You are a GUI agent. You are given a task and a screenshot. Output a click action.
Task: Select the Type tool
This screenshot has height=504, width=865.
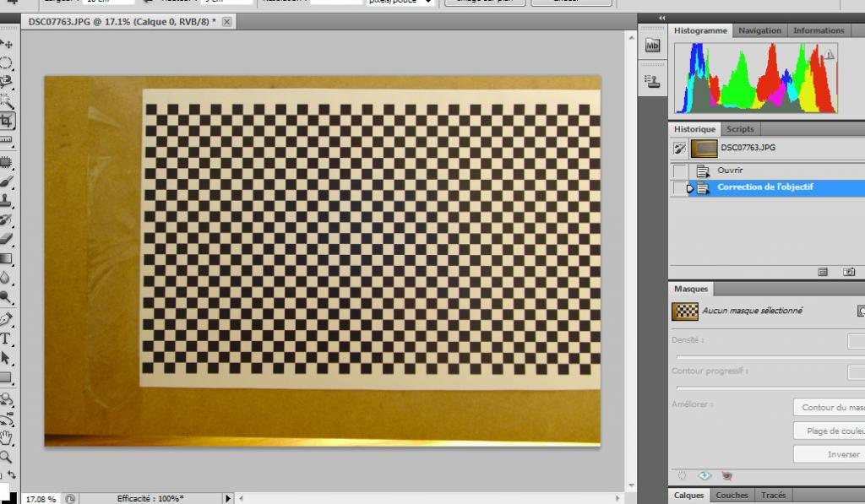(6, 339)
